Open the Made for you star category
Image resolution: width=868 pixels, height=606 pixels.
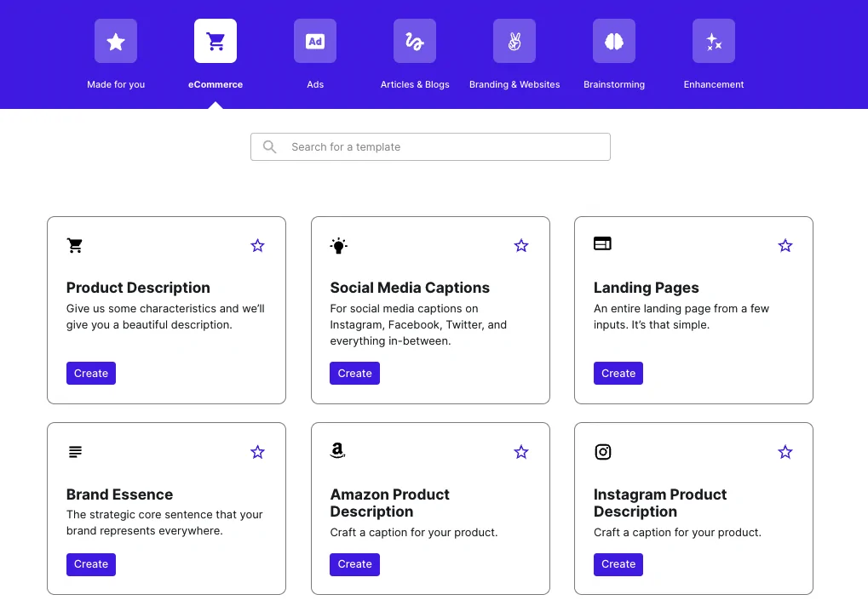point(116,41)
